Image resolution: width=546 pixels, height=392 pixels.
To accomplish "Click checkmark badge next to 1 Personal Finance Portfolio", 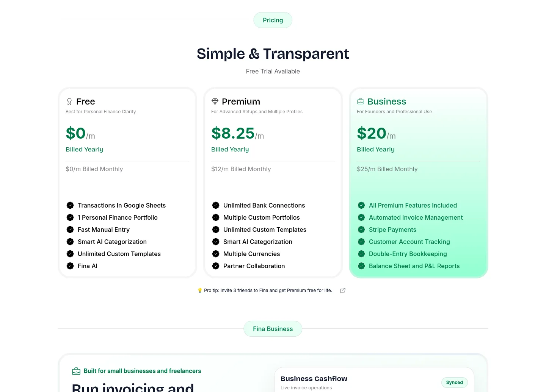I will [x=70, y=217].
